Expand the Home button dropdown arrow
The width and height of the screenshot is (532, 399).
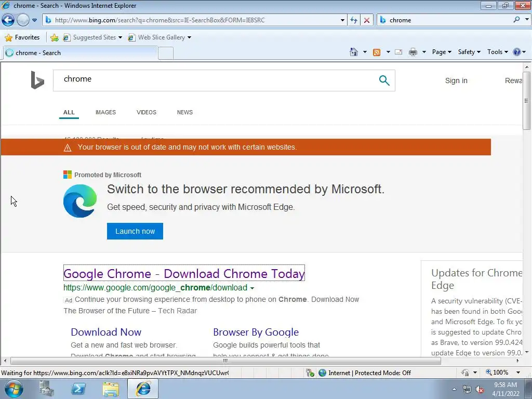(x=365, y=52)
